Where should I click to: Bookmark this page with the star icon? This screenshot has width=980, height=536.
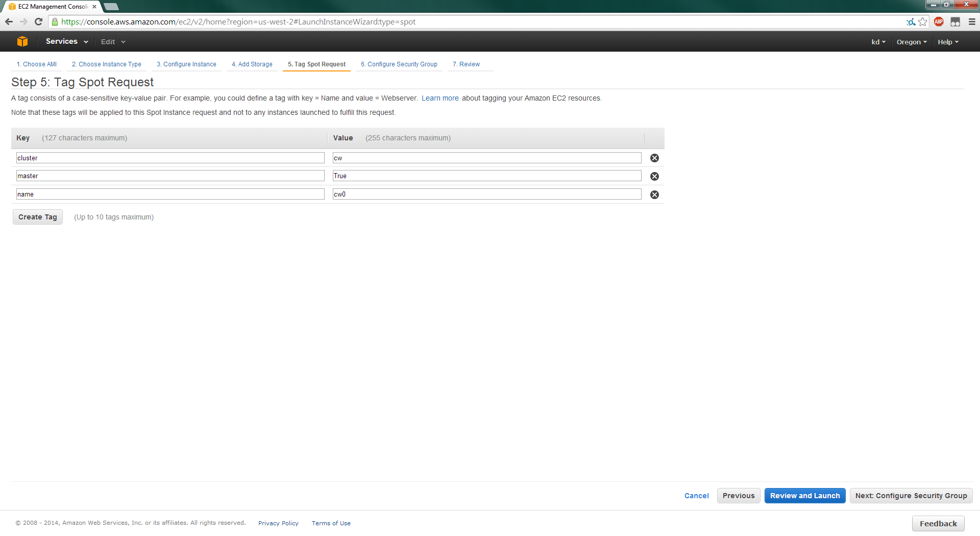(x=923, y=22)
